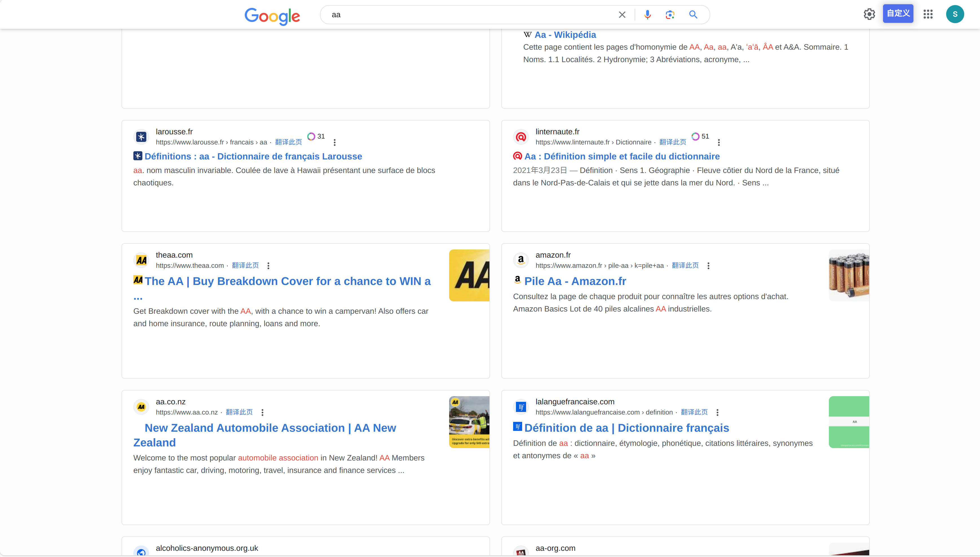Click the AA logo favicon on theaa.com result
This screenshot has height=557, width=980.
[141, 260]
